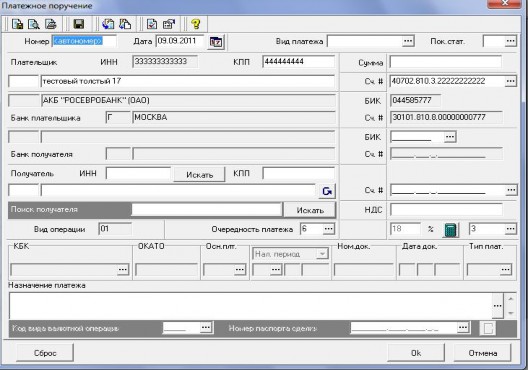Open help via yellow question mark icon
The image size is (528, 370).
pyautogui.click(x=196, y=24)
